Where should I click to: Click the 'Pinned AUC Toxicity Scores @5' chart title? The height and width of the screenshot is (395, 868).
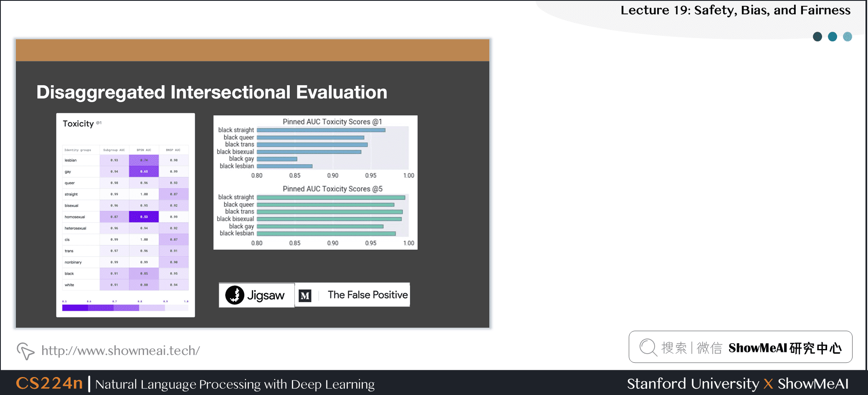coord(332,189)
